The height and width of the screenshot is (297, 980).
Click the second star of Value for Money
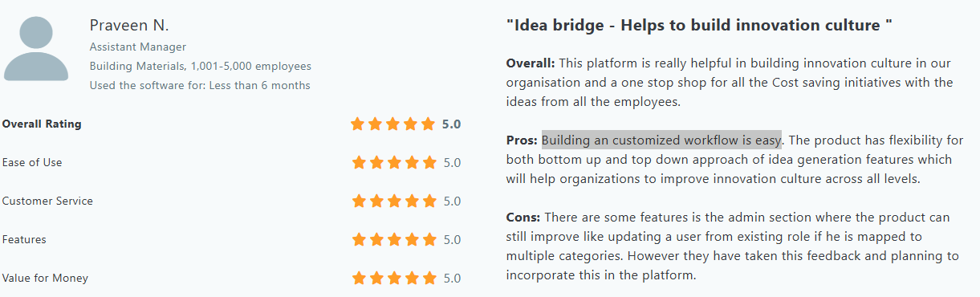point(376,279)
